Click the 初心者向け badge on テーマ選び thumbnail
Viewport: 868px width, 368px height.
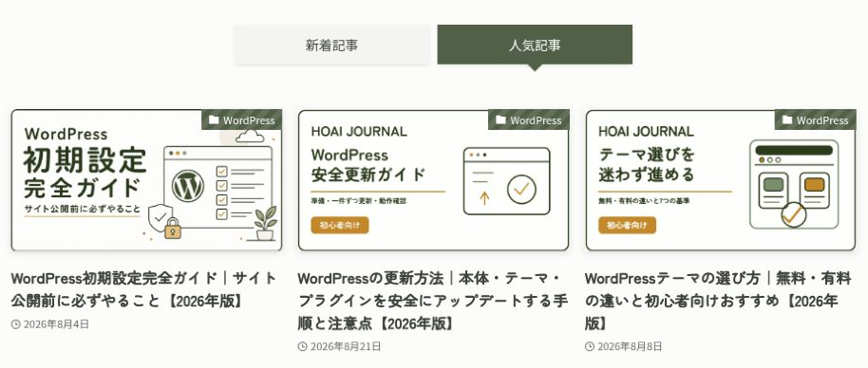pyautogui.click(x=627, y=225)
